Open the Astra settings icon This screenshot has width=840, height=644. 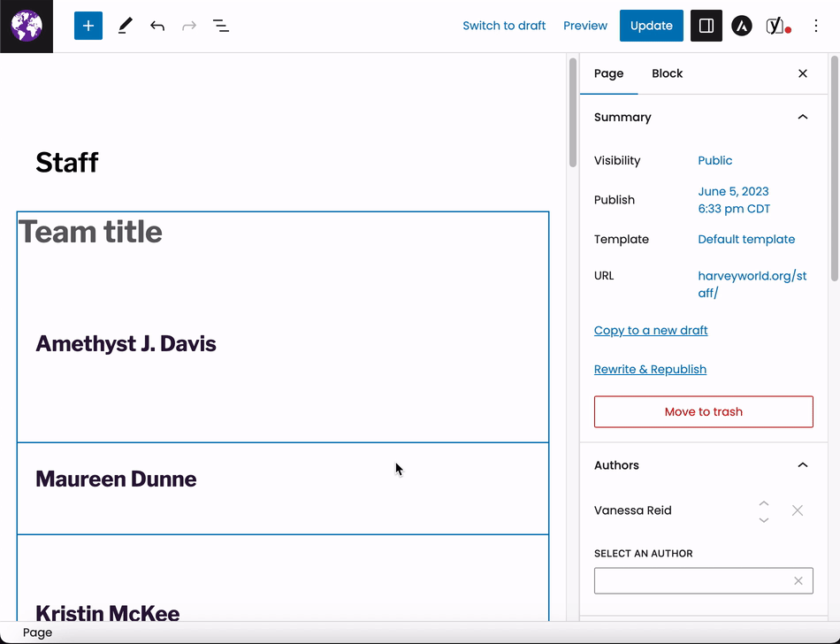pos(741,26)
